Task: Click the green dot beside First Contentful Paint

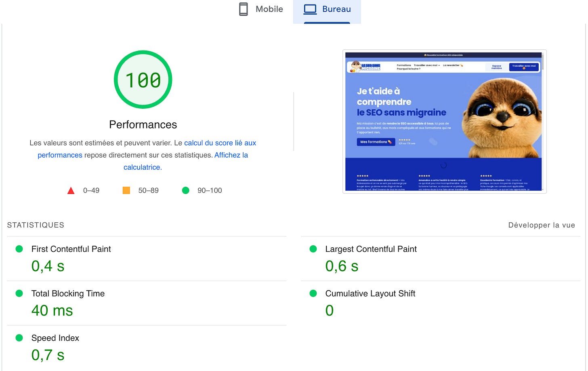Action: [x=19, y=249]
